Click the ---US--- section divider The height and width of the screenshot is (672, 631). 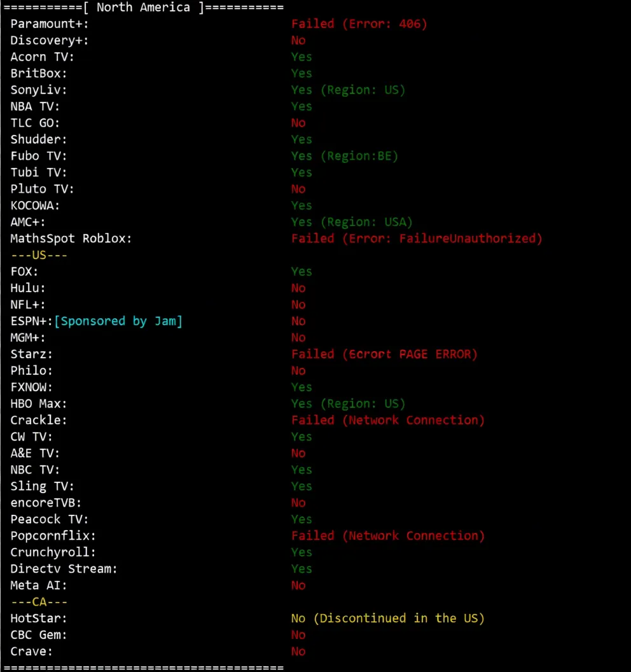click(39, 255)
